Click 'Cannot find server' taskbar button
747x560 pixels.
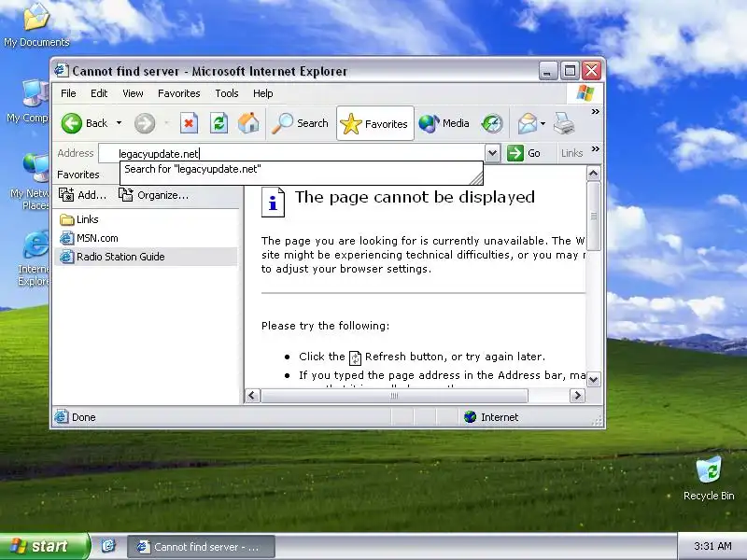[201, 547]
